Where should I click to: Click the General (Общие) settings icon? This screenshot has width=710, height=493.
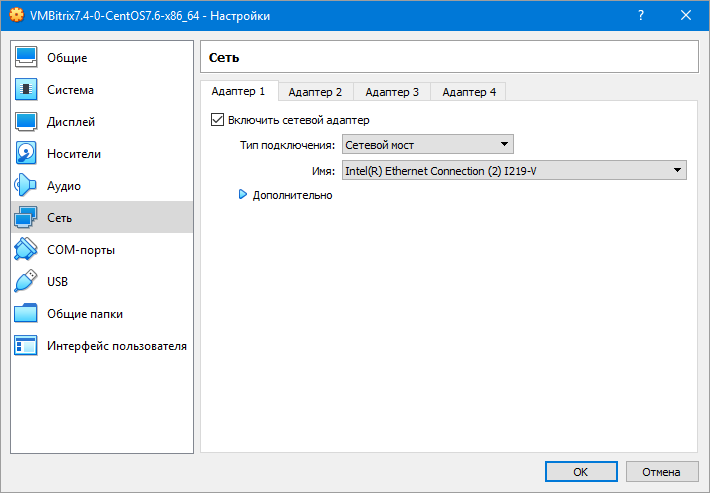tap(27, 58)
